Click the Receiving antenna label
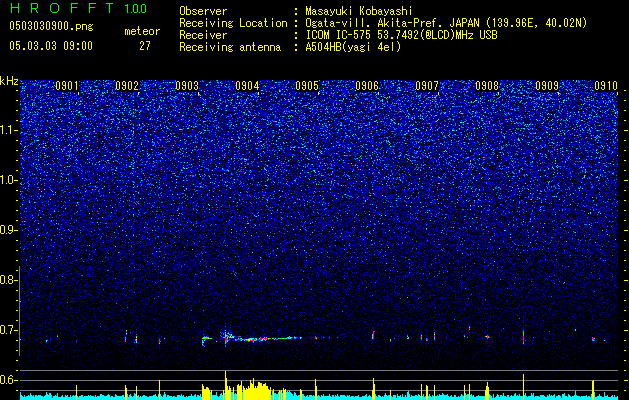 [x=230, y=47]
